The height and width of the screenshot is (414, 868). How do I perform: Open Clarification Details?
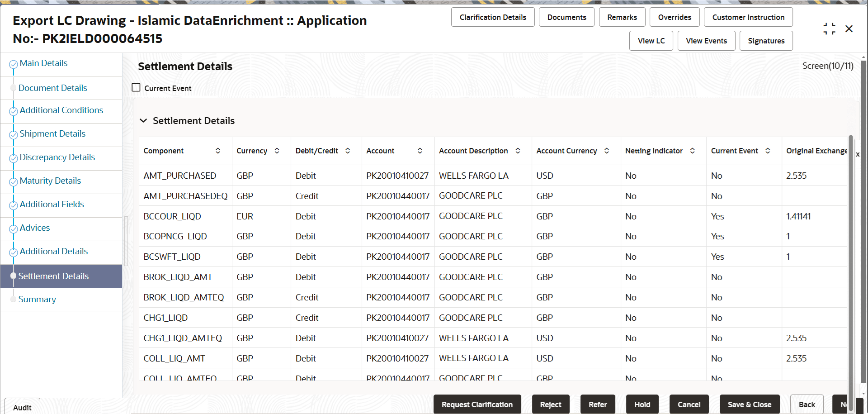(493, 17)
